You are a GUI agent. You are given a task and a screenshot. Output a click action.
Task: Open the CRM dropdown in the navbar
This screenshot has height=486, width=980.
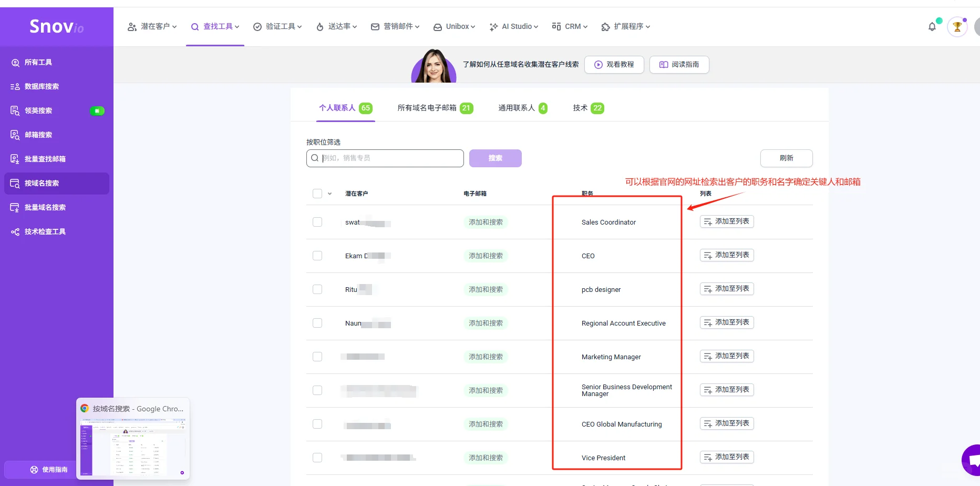[x=570, y=26]
